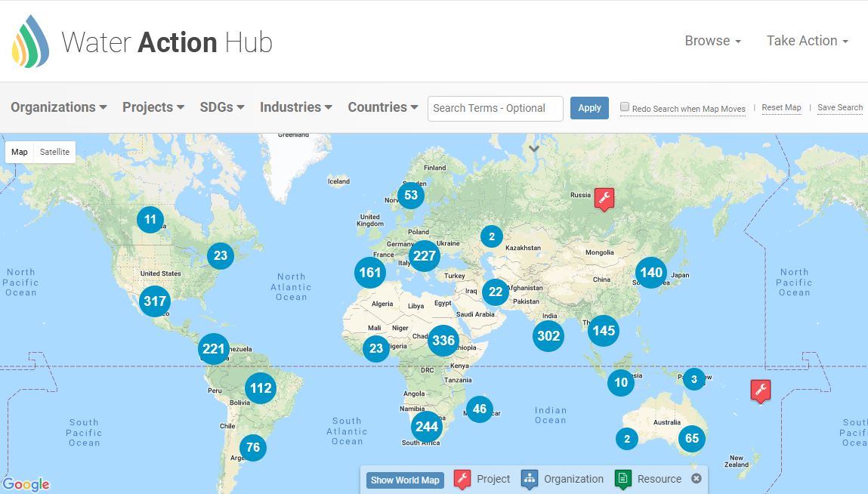Click the Project legend wrench icon
The image size is (868, 494).
tap(462, 479)
